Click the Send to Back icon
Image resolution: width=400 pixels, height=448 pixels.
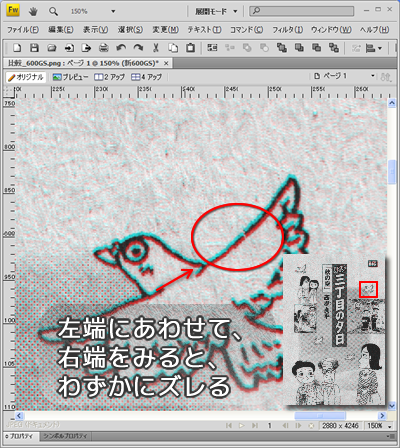[334, 48]
